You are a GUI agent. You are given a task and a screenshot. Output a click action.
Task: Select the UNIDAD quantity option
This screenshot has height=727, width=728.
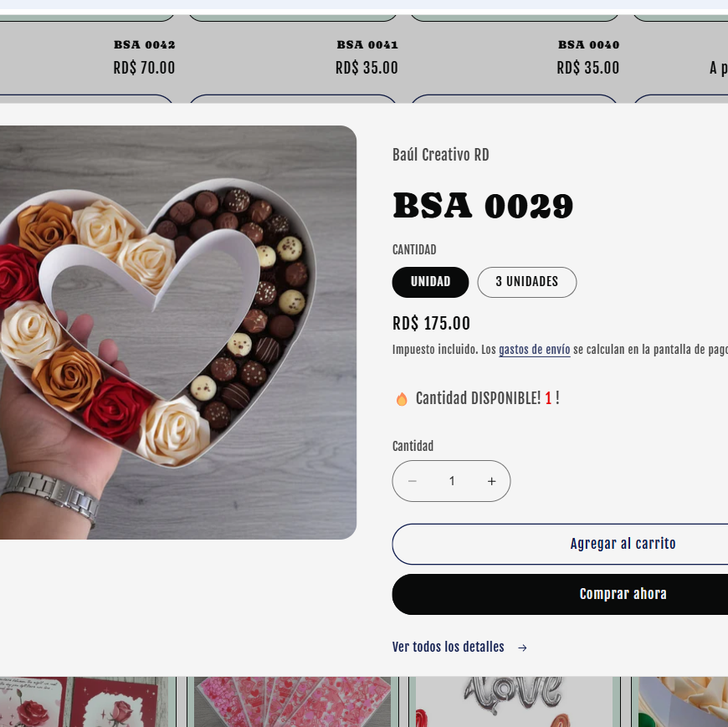pyautogui.click(x=430, y=282)
